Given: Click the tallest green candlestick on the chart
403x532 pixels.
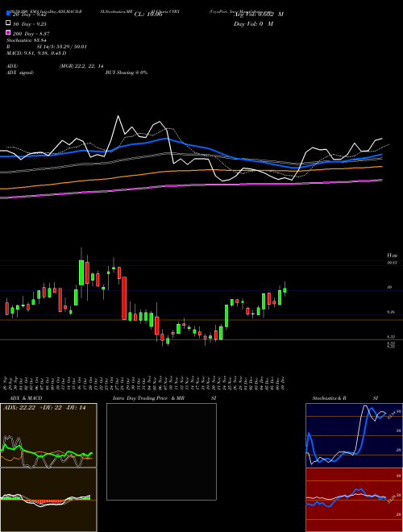Looking at the screenshot, I should 81,272.
